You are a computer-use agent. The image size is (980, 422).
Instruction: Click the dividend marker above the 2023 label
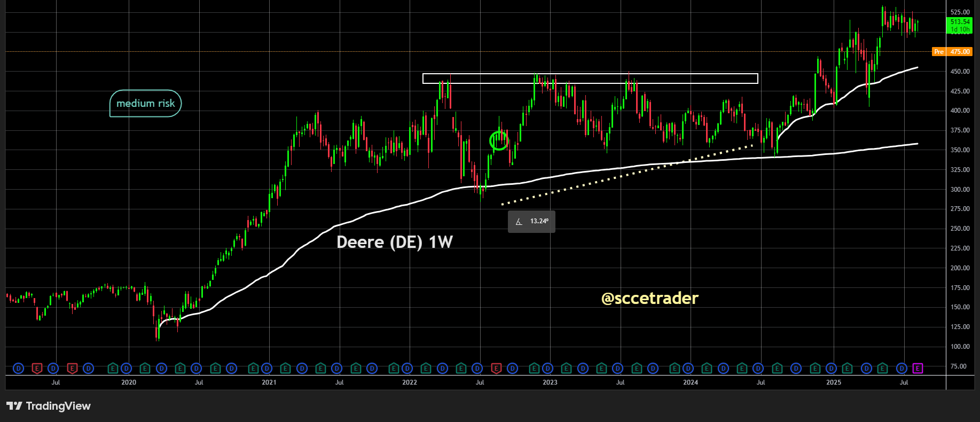point(547,368)
